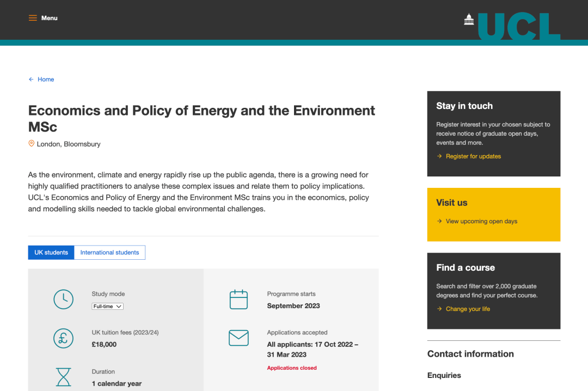The width and height of the screenshot is (588, 391).
Task: Click the Menu label in header
Action: pyautogui.click(x=49, y=18)
